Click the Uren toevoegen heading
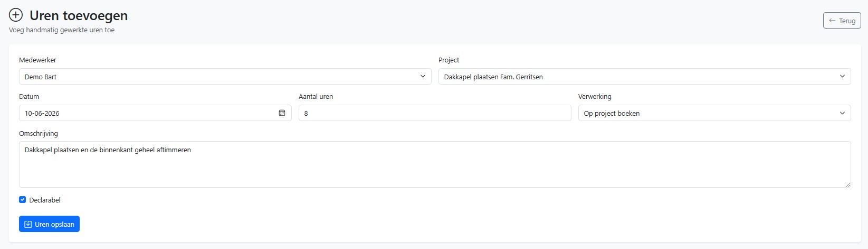 coord(79,16)
